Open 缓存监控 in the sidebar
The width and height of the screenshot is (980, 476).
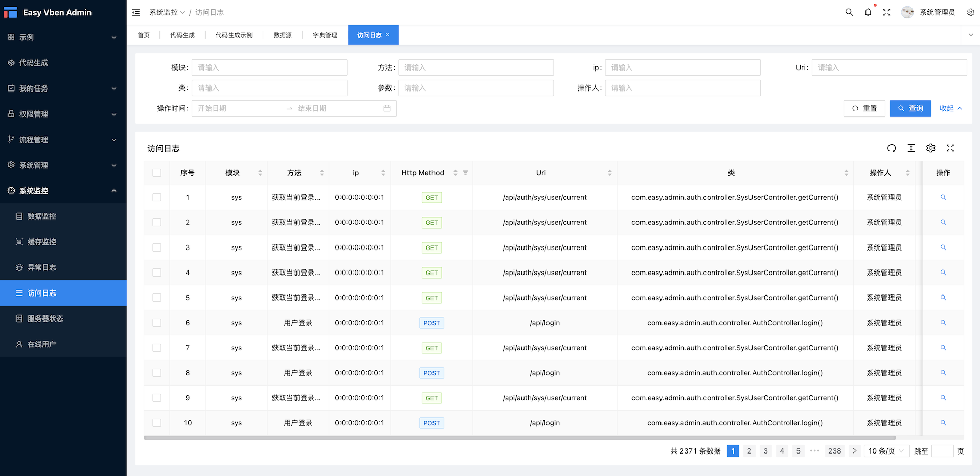pyautogui.click(x=63, y=242)
